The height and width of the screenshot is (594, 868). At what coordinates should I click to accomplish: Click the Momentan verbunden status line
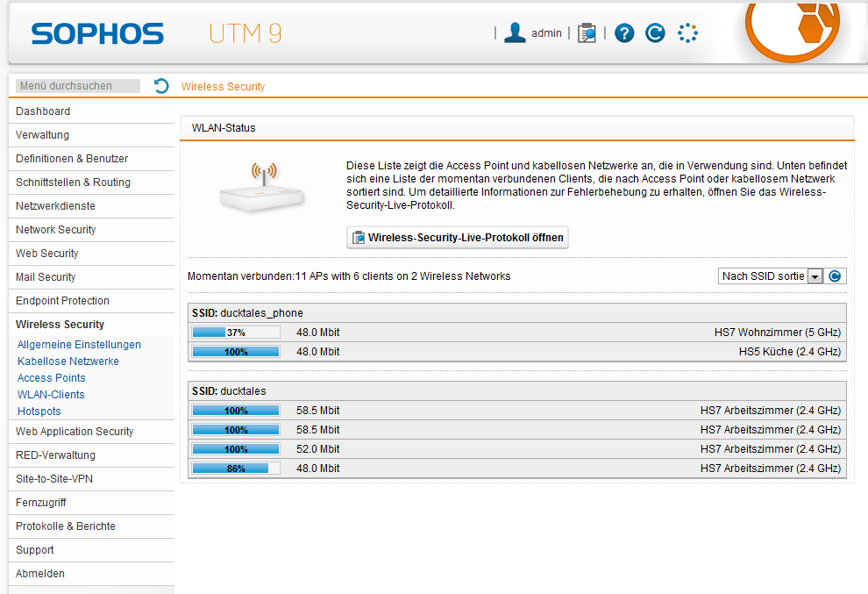(x=349, y=276)
